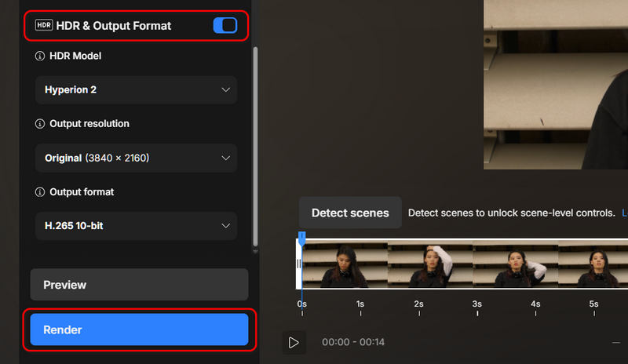Click the HDR Model label
This screenshot has width=628, height=364.
coord(75,56)
